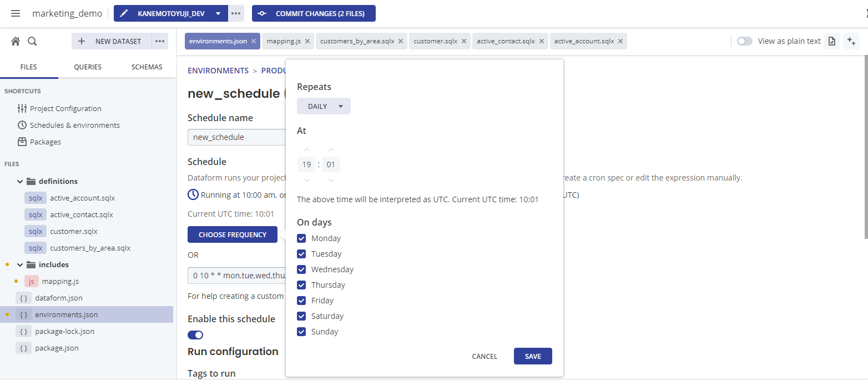Click the home icon above the file tabs
The height and width of the screenshot is (380, 868).
[x=15, y=41]
